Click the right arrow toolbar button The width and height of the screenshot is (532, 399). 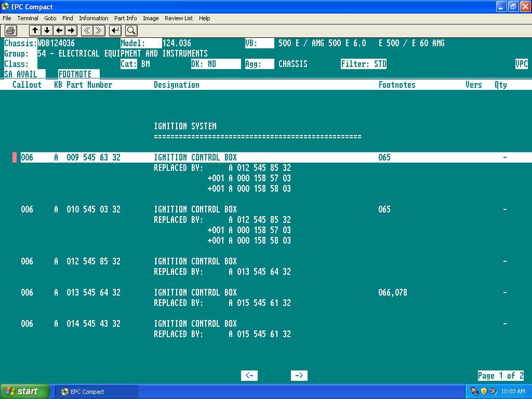[x=71, y=31]
